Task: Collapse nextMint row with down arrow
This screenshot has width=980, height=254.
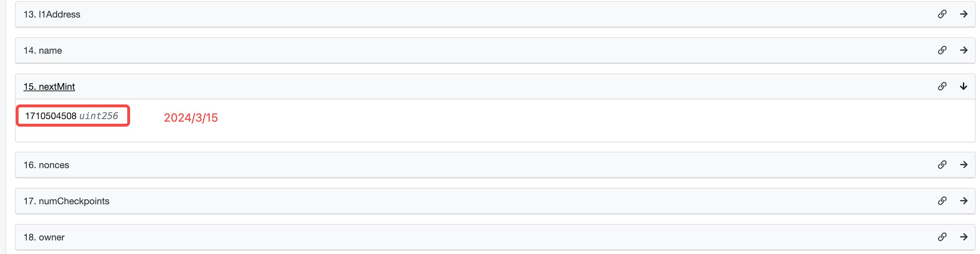Action: pyautogui.click(x=964, y=87)
